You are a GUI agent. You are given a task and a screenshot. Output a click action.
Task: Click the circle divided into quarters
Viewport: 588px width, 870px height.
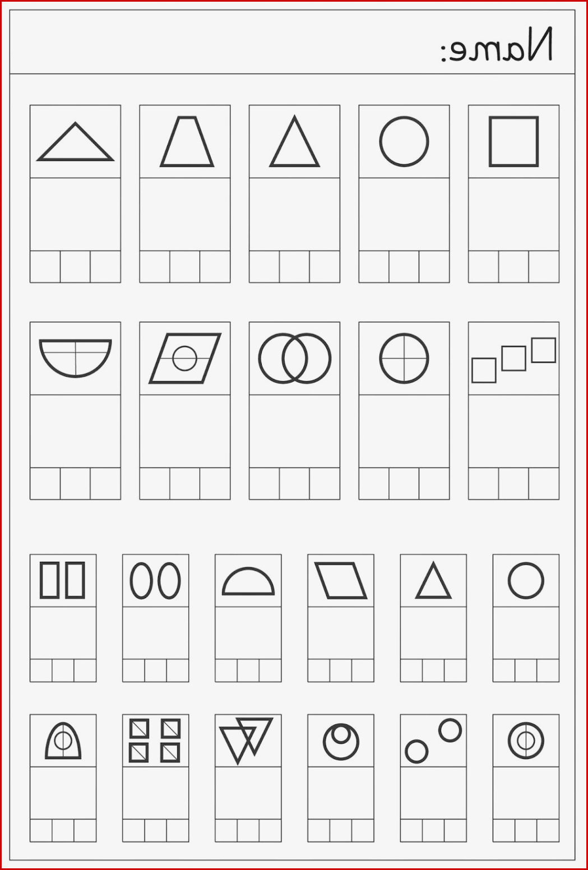pos(404,358)
